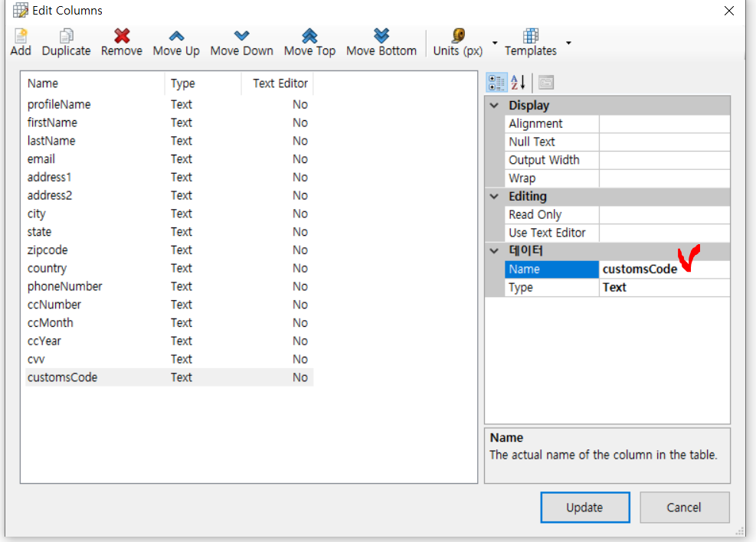Collapse the Display property category
This screenshot has height=542, width=756.
point(494,106)
